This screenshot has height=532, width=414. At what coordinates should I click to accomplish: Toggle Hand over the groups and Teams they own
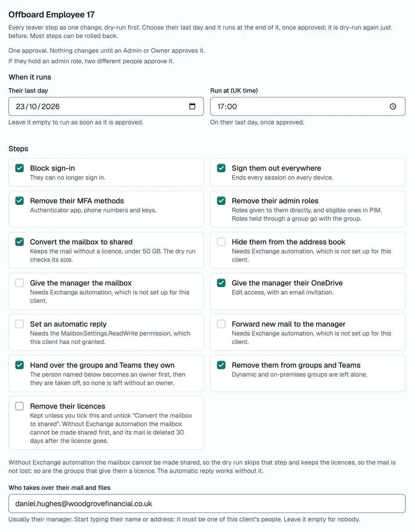point(19,365)
